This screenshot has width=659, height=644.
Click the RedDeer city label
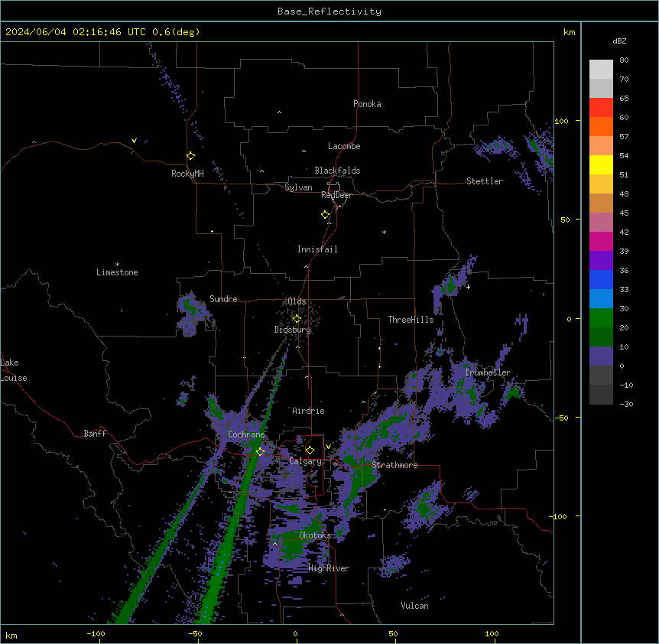[336, 195]
